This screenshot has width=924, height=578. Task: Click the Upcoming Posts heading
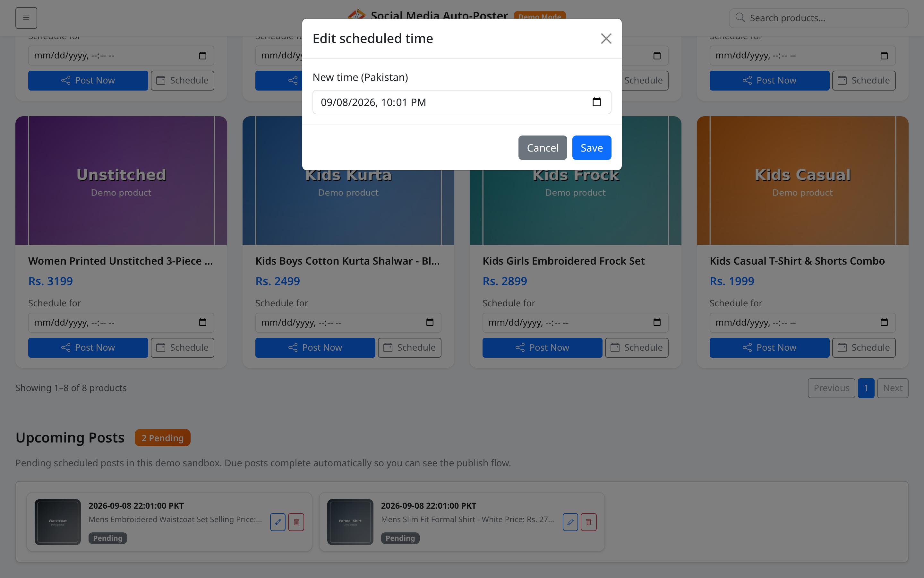click(70, 437)
